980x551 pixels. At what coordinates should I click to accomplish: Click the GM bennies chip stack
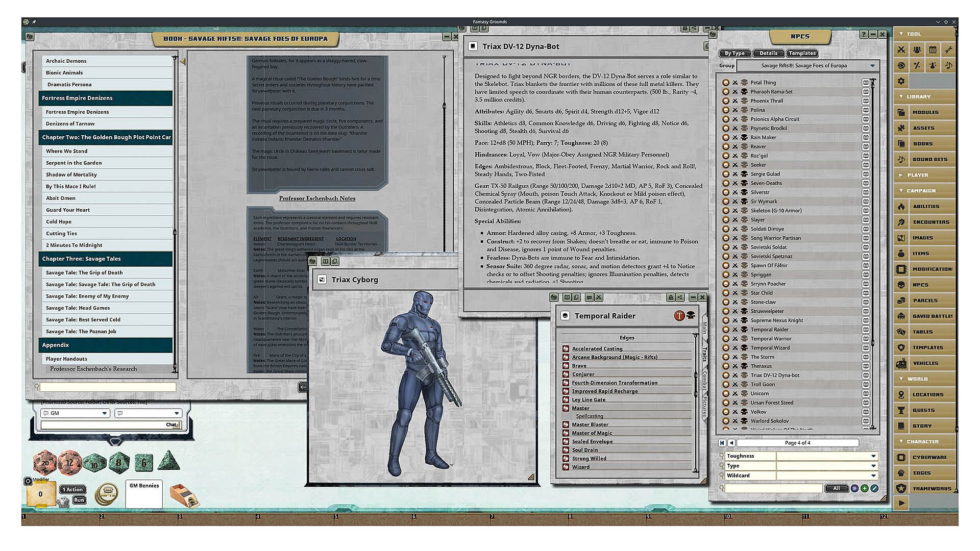click(107, 493)
